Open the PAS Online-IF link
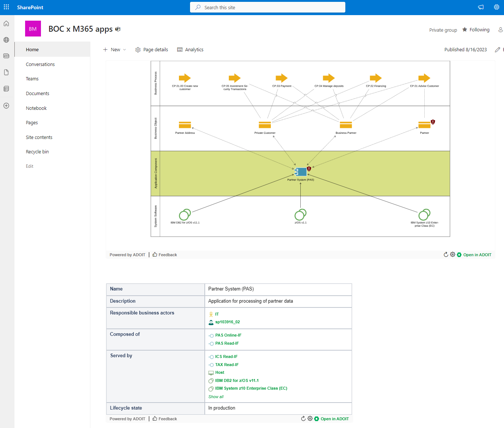This screenshot has width=504, height=428. click(228, 335)
